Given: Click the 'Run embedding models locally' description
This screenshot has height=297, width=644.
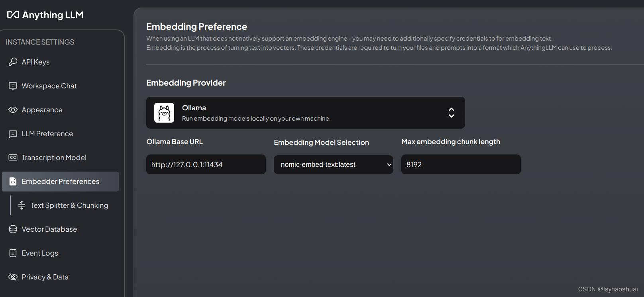Looking at the screenshot, I should [256, 119].
